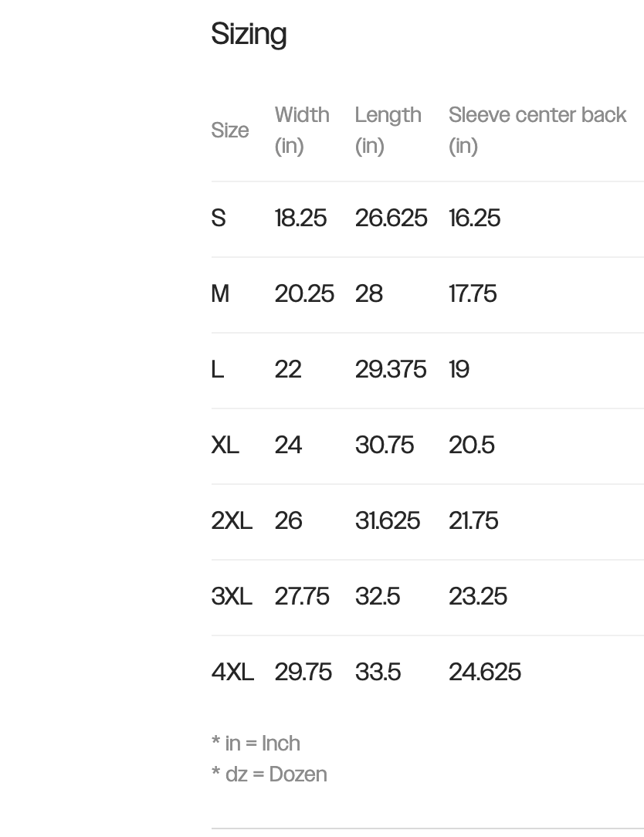Click width value 27.75 for 3XL

(x=302, y=597)
